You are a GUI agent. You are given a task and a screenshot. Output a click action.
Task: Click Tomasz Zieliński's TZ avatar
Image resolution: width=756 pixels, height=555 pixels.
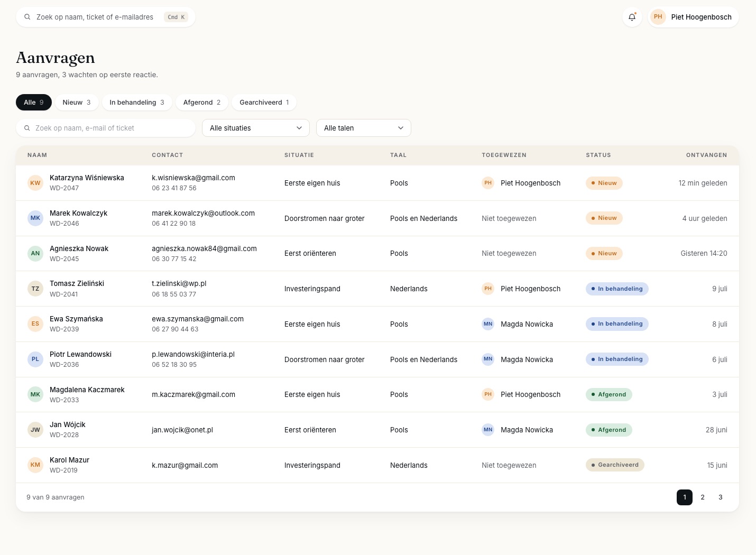[35, 289]
